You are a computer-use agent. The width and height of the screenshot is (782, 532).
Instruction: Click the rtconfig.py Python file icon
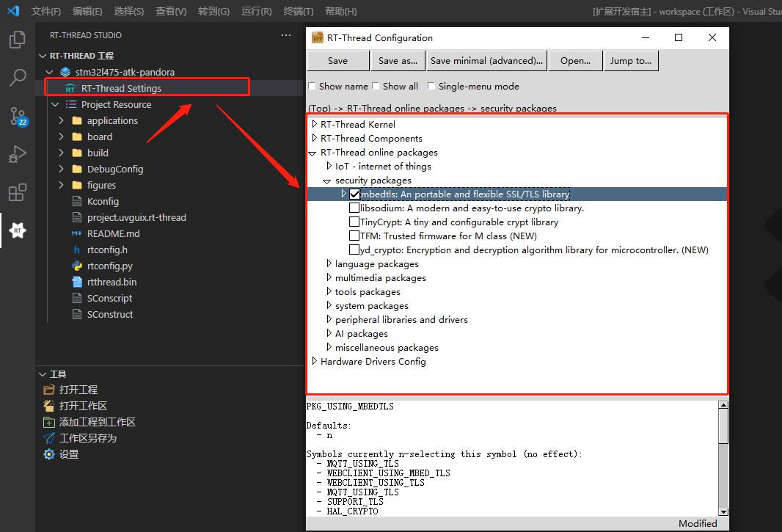coord(77,266)
